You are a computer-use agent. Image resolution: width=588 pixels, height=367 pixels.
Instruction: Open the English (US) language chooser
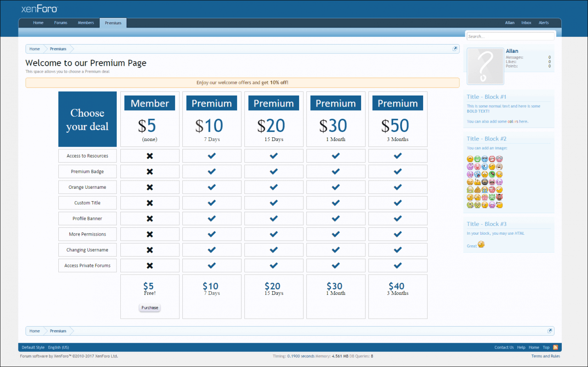point(58,347)
